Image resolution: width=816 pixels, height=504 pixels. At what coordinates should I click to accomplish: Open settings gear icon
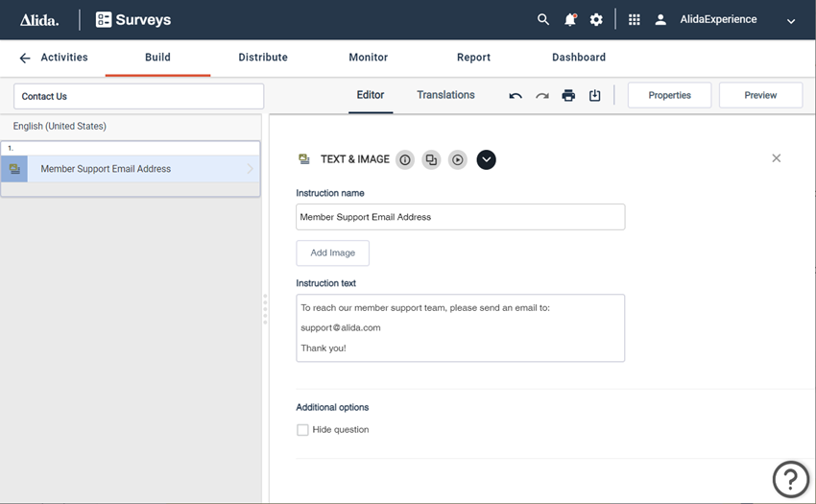coord(596,20)
